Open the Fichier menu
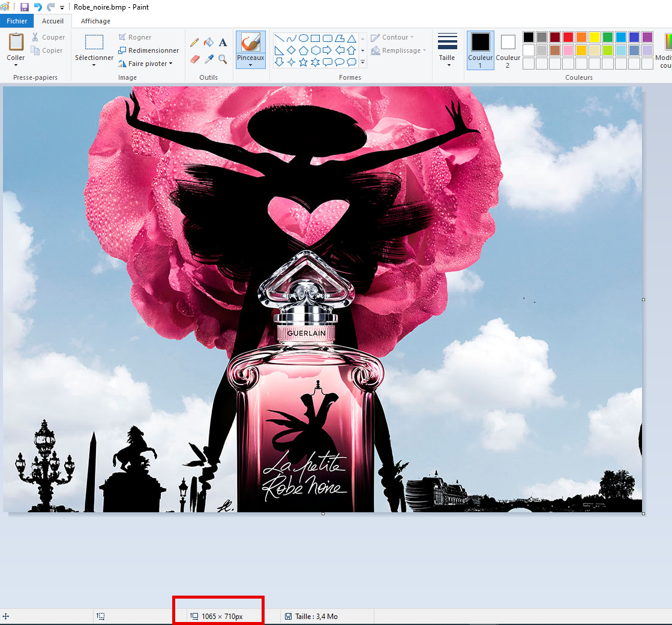The image size is (672, 625). tap(17, 21)
